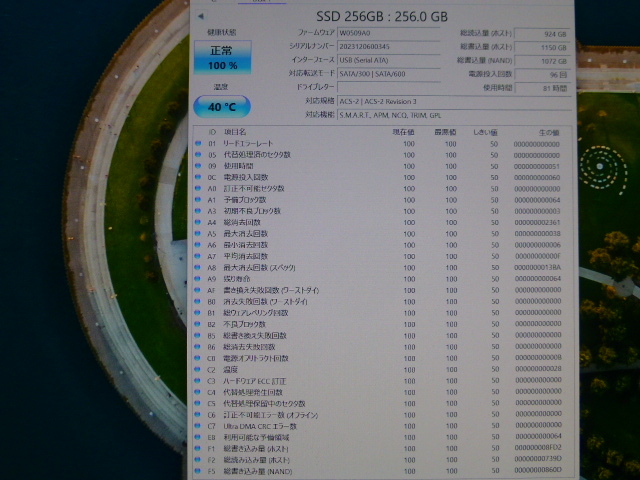This screenshot has width=640, height=480.
Task: Click the 生の値 column header
Action: pyautogui.click(x=549, y=133)
